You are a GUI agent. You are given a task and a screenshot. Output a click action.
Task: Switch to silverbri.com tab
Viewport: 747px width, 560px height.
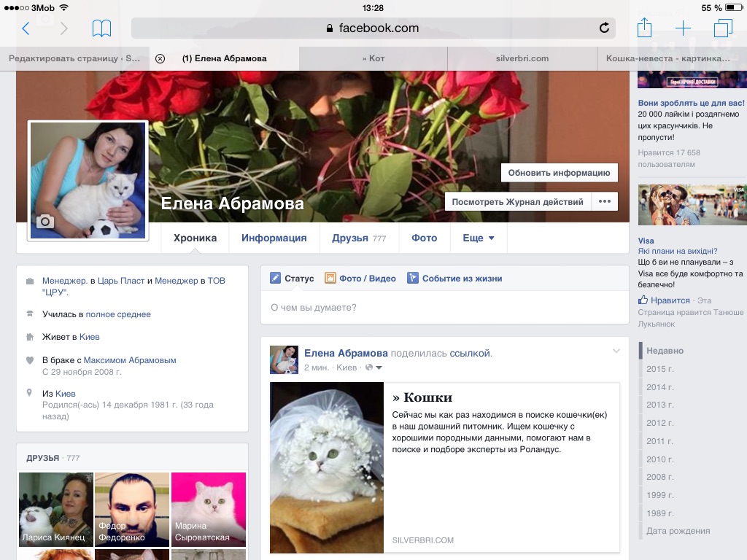(522, 58)
